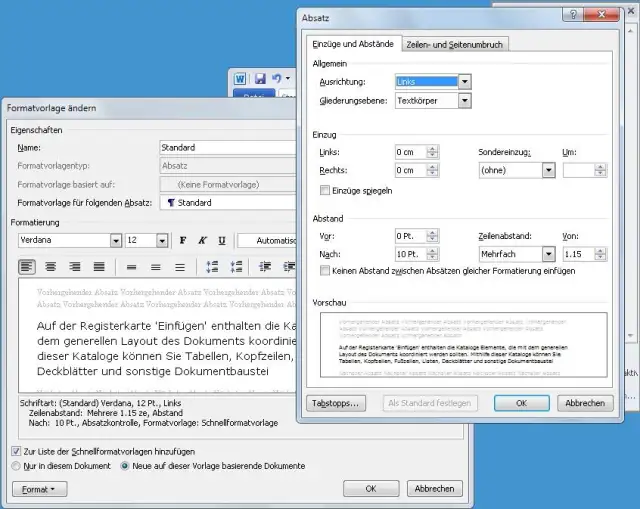Switch to Zeilen- und Seitenumbruch tab

click(455, 44)
